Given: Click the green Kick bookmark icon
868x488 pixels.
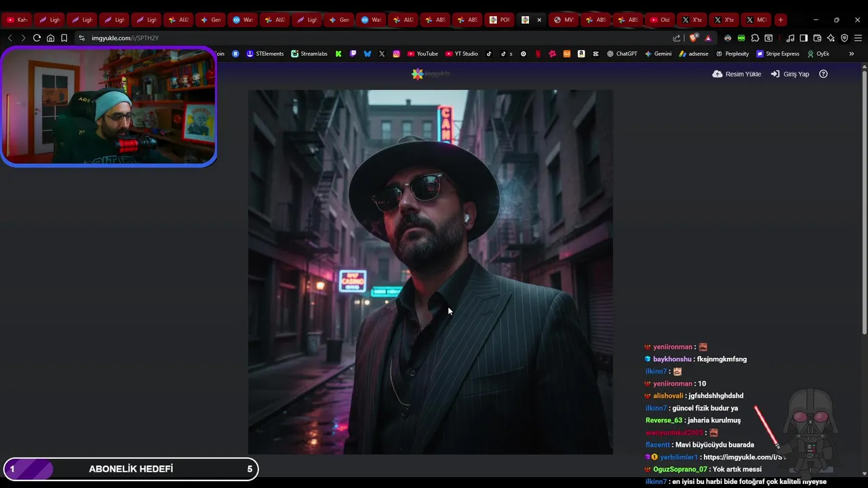Looking at the screenshot, I should (x=338, y=54).
